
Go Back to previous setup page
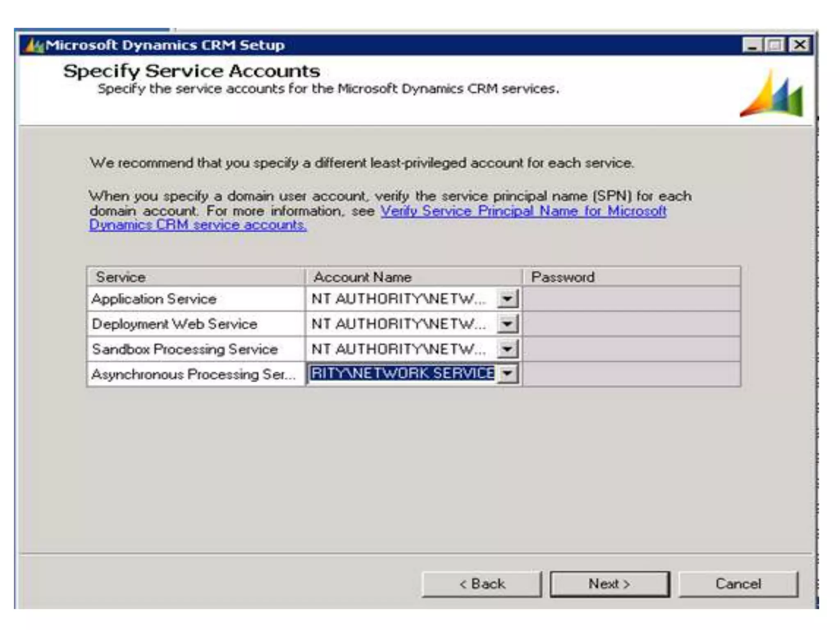click(x=482, y=584)
